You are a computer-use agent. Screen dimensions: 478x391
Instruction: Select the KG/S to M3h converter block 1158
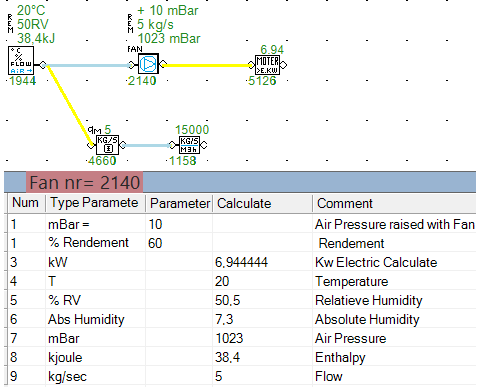[x=189, y=145]
